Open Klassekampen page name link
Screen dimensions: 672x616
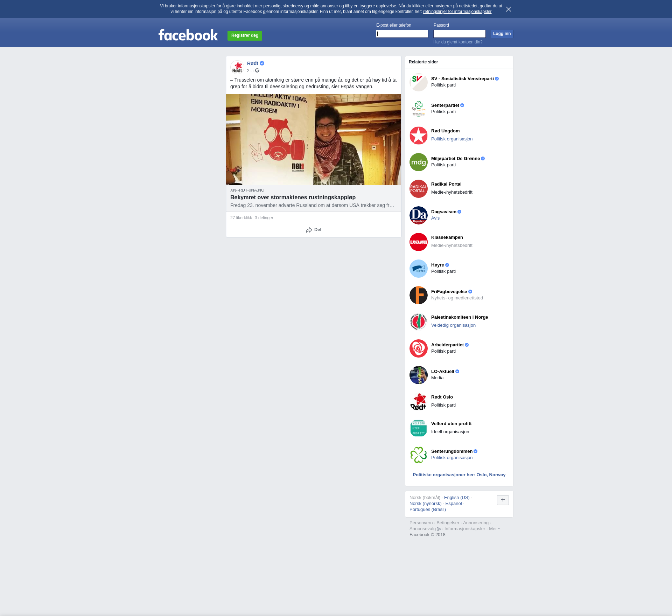point(447,237)
